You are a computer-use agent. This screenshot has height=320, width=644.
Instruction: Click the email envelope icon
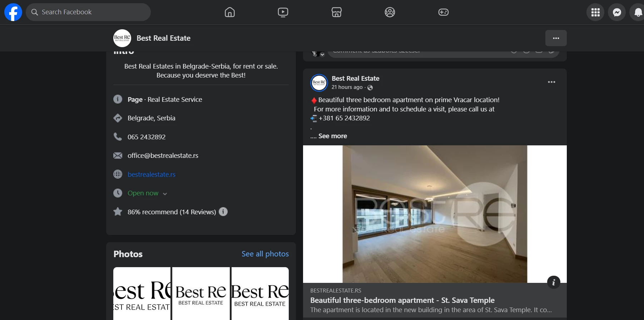pyautogui.click(x=118, y=155)
